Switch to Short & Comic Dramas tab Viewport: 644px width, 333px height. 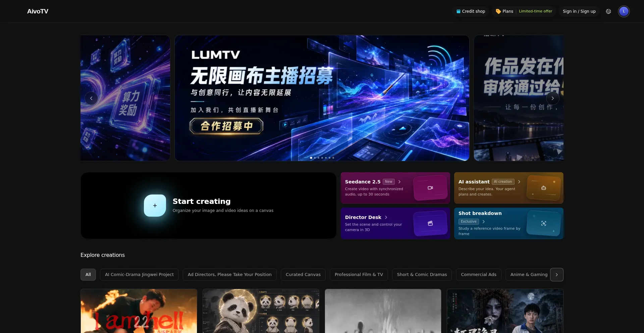point(422,275)
